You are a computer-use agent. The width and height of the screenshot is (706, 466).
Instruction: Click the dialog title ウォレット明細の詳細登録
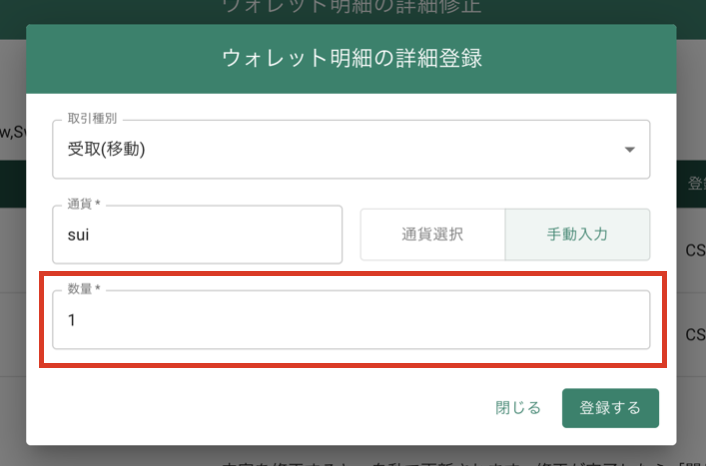point(352,59)
